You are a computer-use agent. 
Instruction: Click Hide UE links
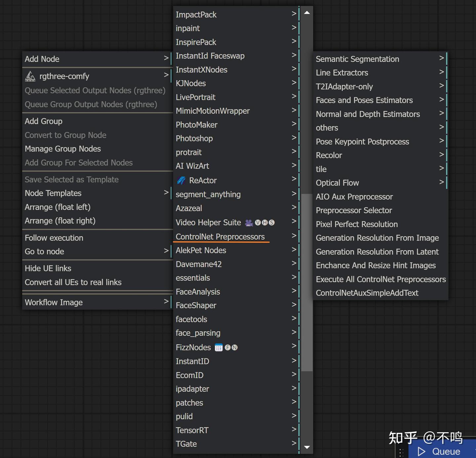point(97,268)
